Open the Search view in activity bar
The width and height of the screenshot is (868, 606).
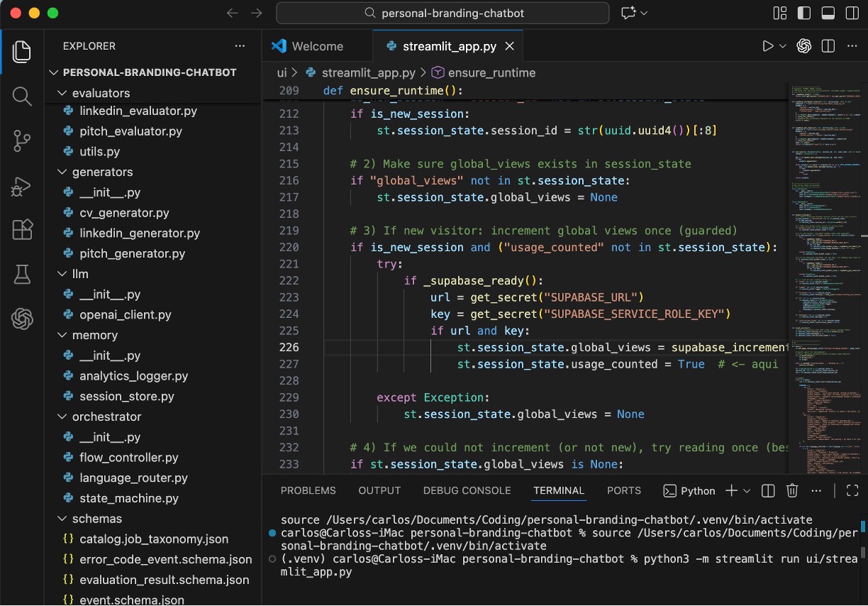click(x=22, y=97)
